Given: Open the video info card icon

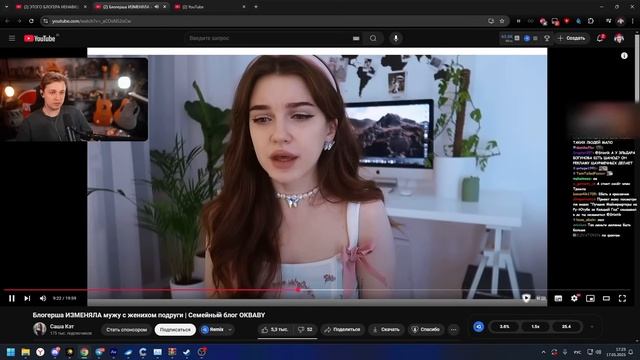Looking at the screenshot, I should click(x=624, y=56).
